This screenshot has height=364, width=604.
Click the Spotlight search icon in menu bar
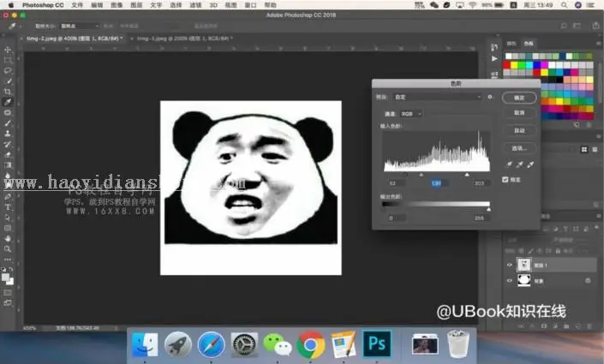564,5
